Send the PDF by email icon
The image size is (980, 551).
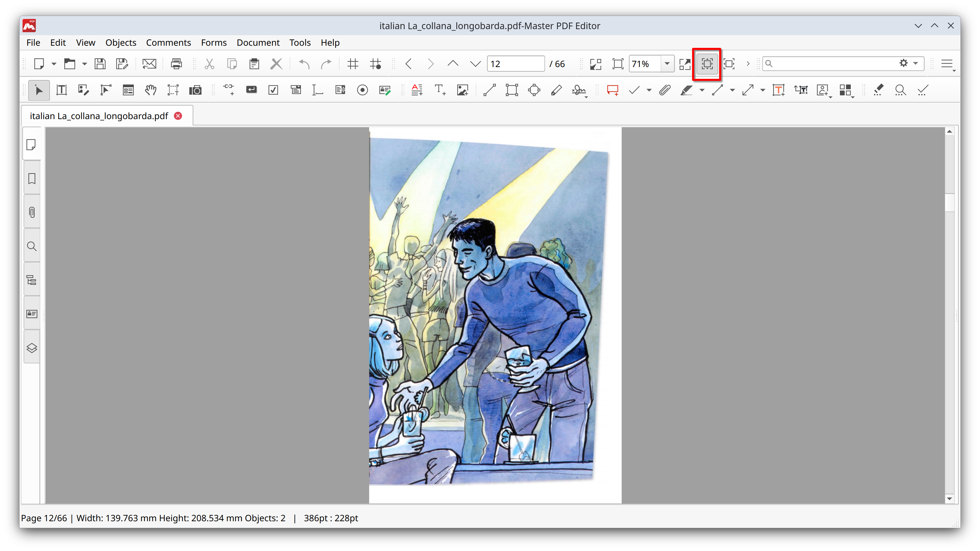pos(149,63)
